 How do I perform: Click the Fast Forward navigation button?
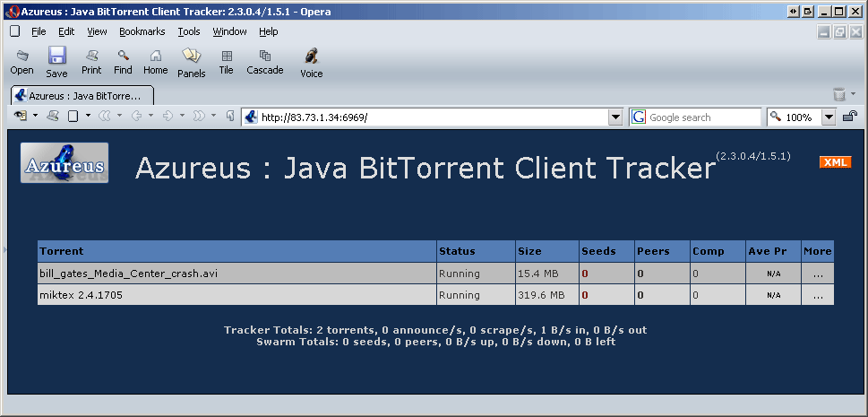(x=199, y=116)
